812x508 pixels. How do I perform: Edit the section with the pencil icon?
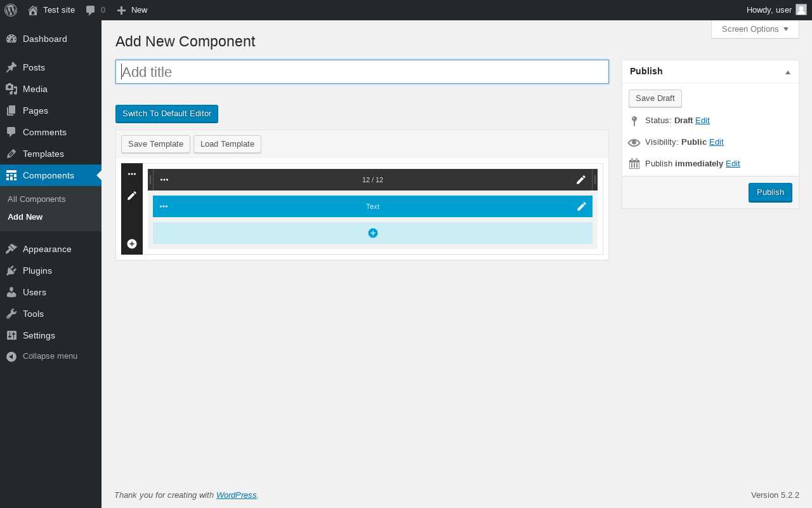pos(132,196)
